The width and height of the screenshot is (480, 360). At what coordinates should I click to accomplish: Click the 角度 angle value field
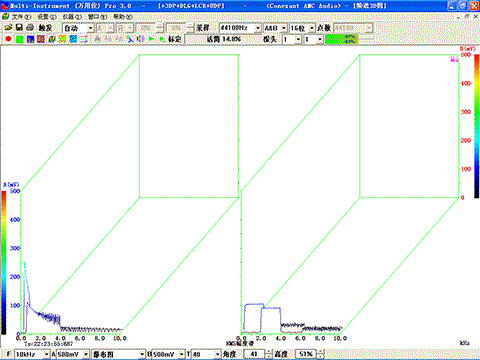(x=254, y=354)
